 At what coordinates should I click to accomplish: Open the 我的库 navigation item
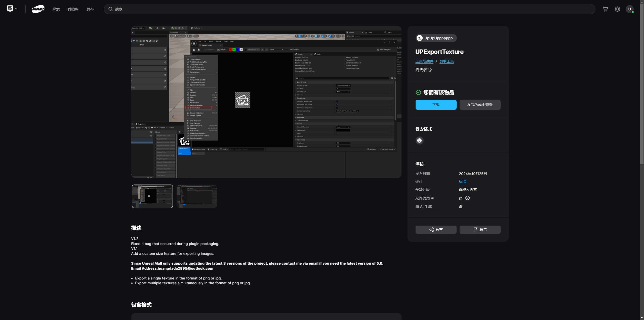73,9
